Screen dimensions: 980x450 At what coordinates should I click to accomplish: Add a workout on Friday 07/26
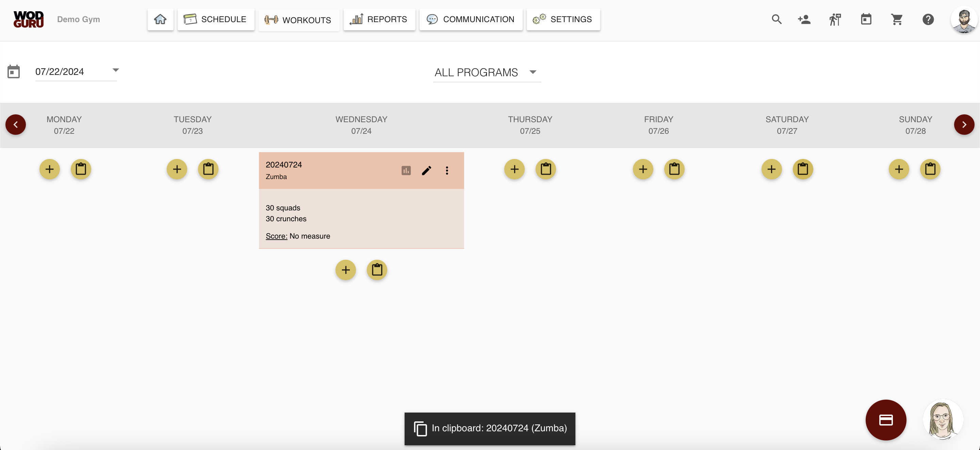point(643,169)
